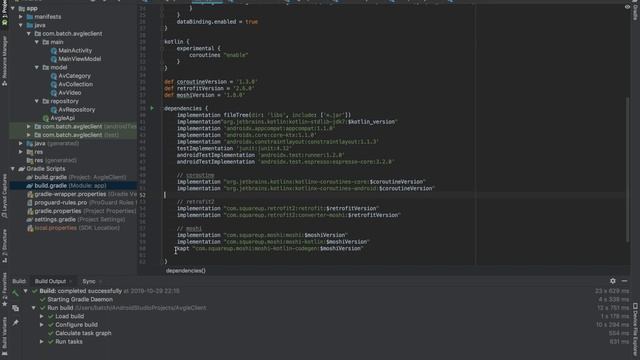Screen dimensions: 640x360
Task: Collapse the java folder
Action: coord(21,25)
